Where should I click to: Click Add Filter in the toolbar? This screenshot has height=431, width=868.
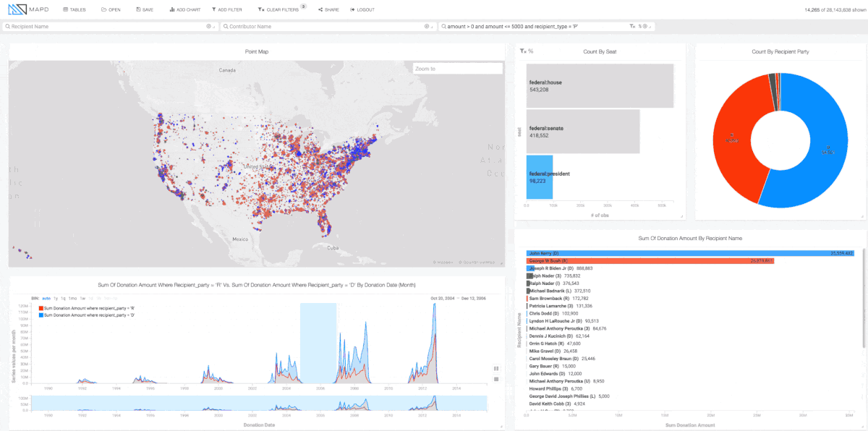click(227, 9)
